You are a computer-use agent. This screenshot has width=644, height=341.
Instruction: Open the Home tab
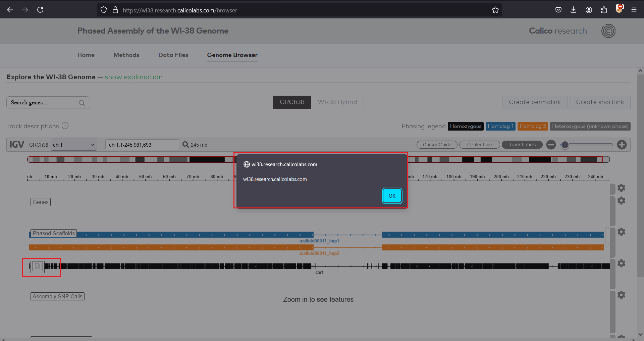[x=86, y=55]
